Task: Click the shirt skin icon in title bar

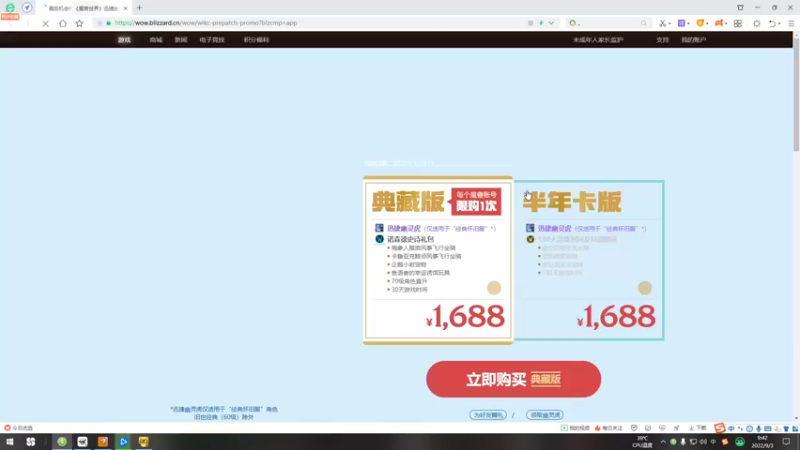Action: coord(740,8)
